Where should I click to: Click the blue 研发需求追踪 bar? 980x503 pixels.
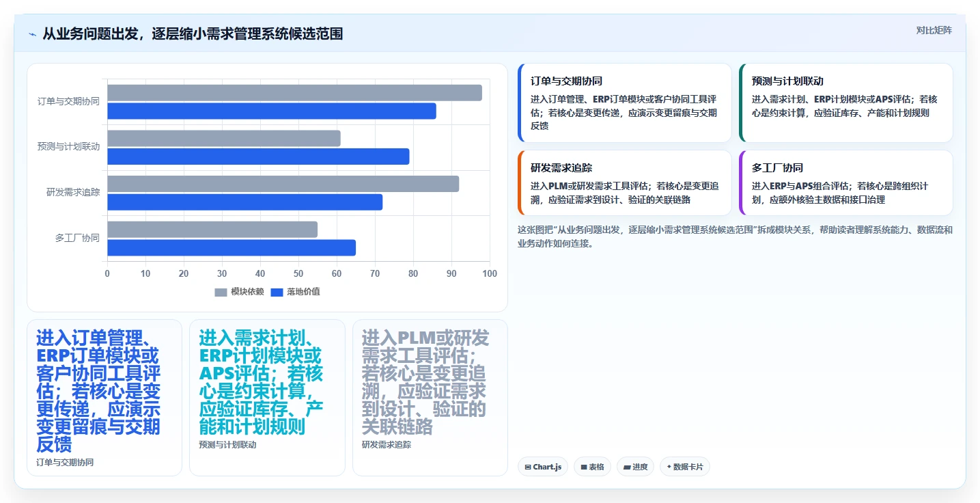(244, 202)
